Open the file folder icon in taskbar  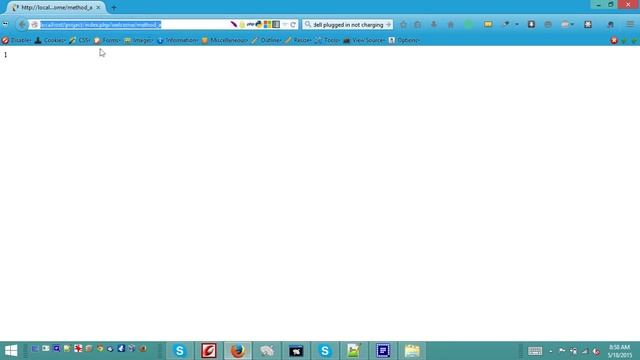412,351
